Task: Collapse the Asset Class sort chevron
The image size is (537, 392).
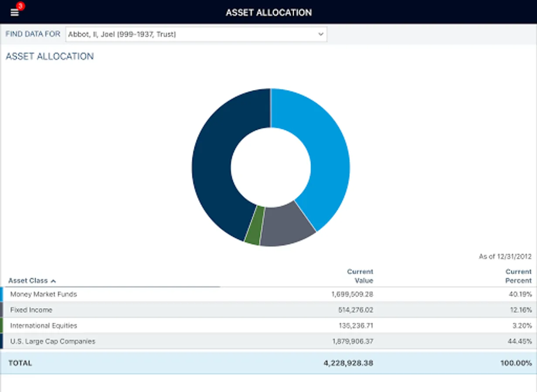Action: tap(52, 281)
